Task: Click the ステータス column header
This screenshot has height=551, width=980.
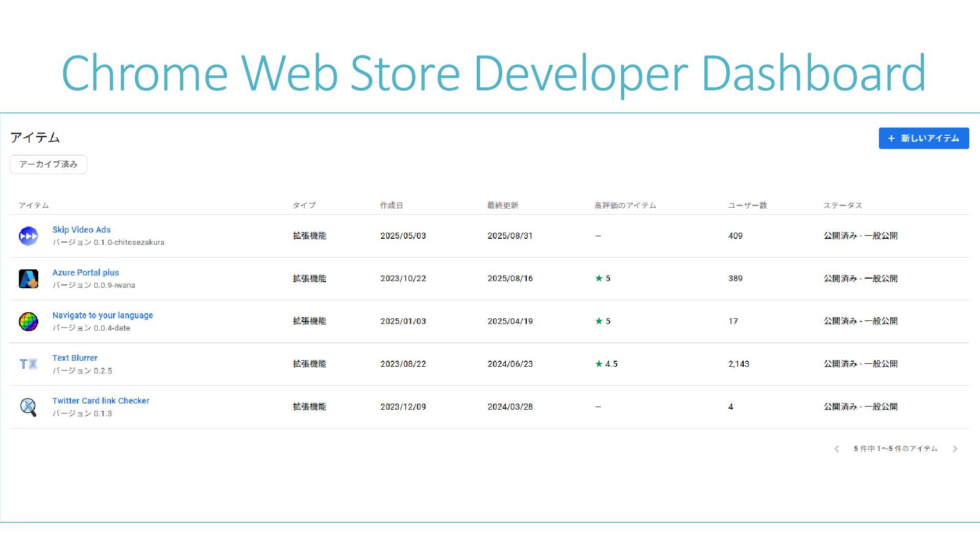Action: pyautogui.click(x=842, y=205)
